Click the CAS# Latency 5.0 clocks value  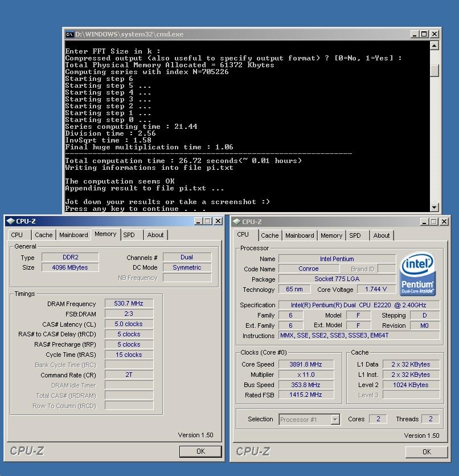129,324
